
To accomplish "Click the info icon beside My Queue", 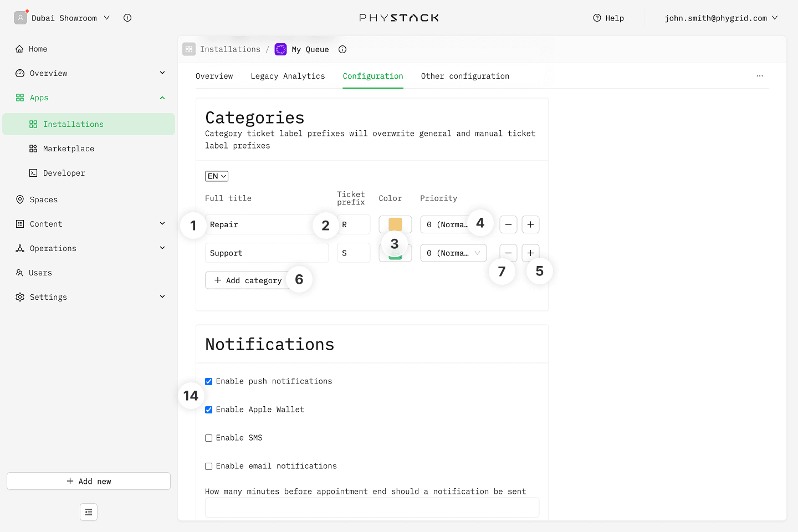I will click(x=342, y=49).
